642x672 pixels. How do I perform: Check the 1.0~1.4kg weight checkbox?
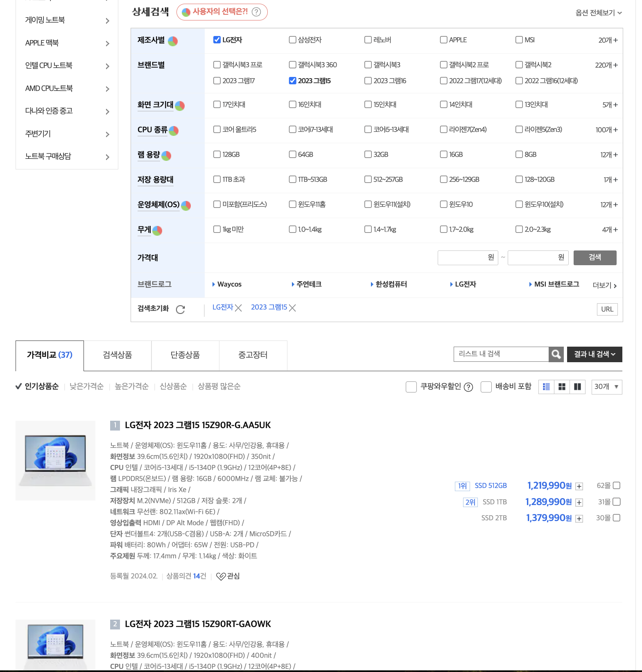coord(292,229)
